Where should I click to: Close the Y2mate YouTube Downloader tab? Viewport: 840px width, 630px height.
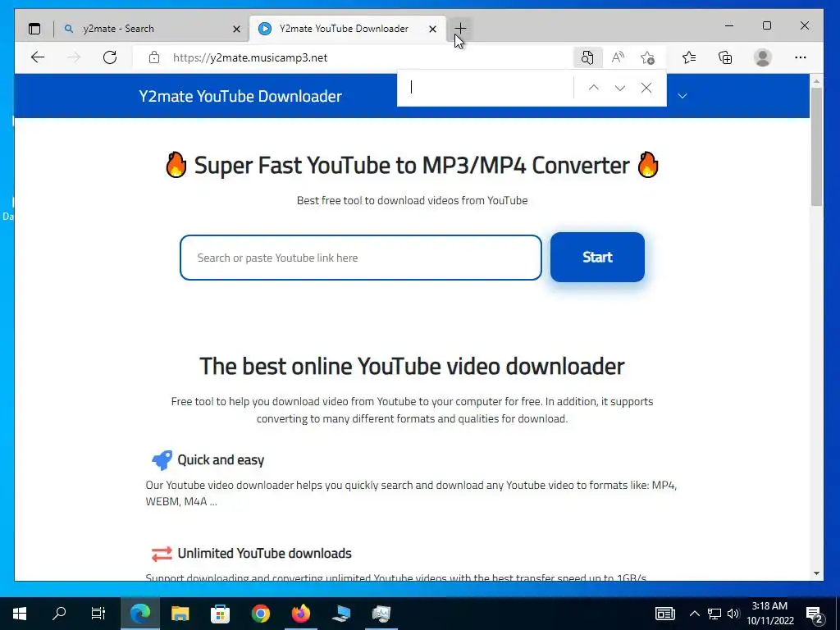pos(432,29)
